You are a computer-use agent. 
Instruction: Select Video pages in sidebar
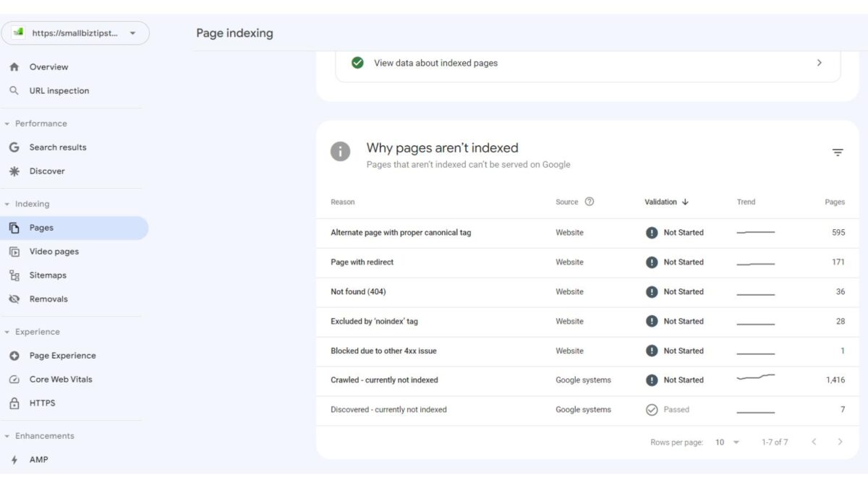[54, 252]
